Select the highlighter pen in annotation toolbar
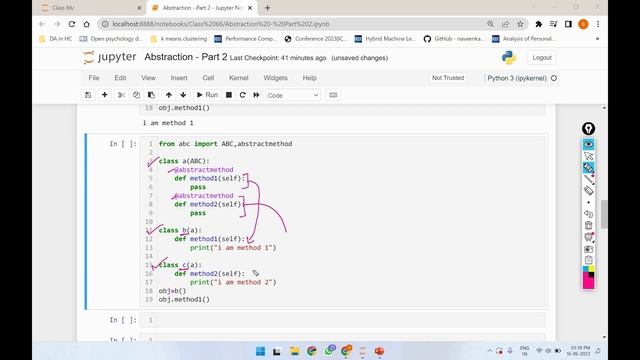 tap(588, 168)
